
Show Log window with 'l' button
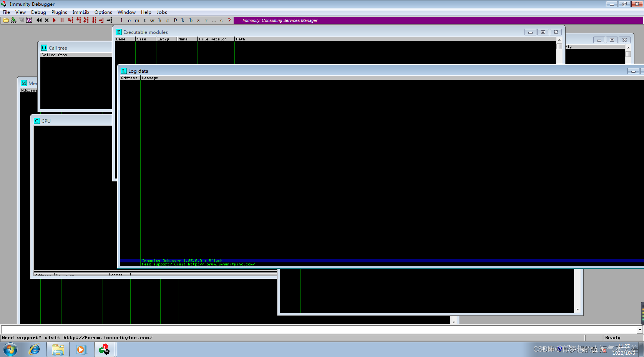121,20
